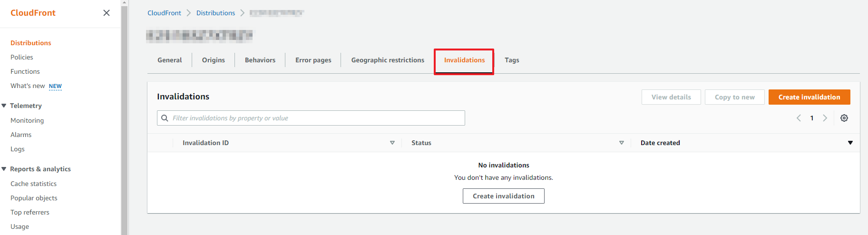Viewport: 868px width, 235px height.
Task: Click the Copy to new button
Action: [735, 97]
